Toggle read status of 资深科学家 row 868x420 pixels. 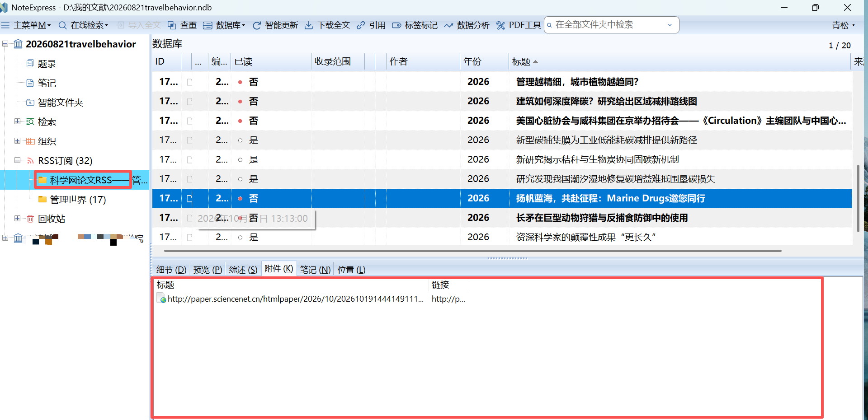coord(240,237)
